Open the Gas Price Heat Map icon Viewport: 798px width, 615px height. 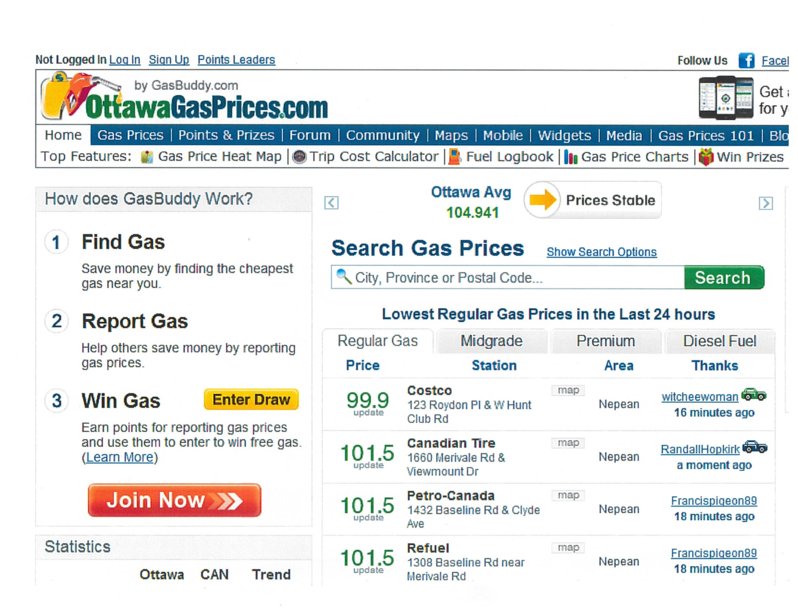[147, 157]
